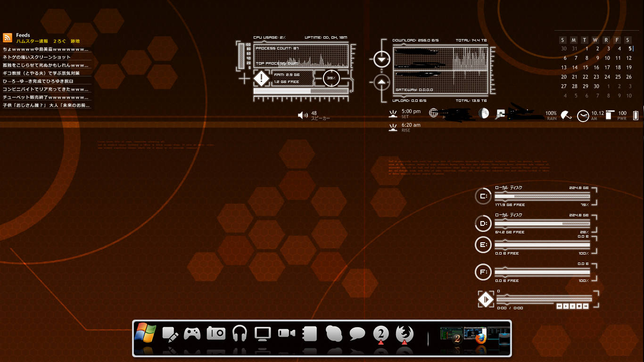Open the camera photos icon in dock

pyautogui.click(x=216, y=333)
